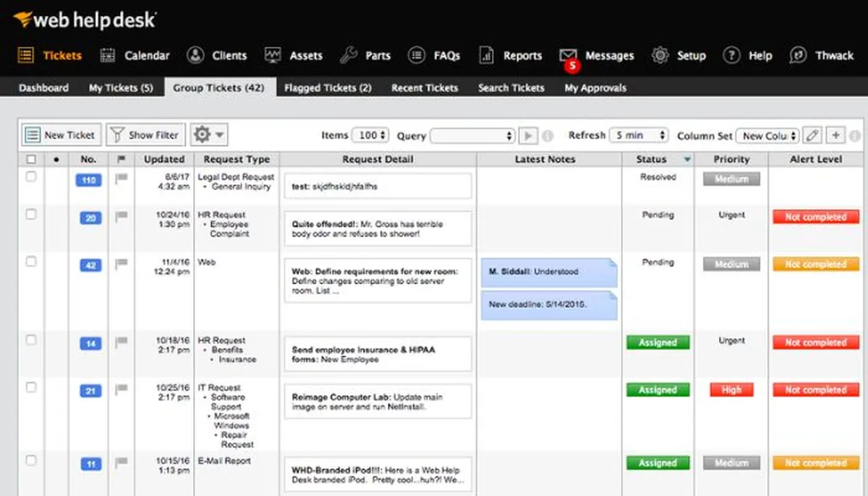Open the Column Set dropdown
The height and width of the screenshot is (496, 868).
[768, 135]
